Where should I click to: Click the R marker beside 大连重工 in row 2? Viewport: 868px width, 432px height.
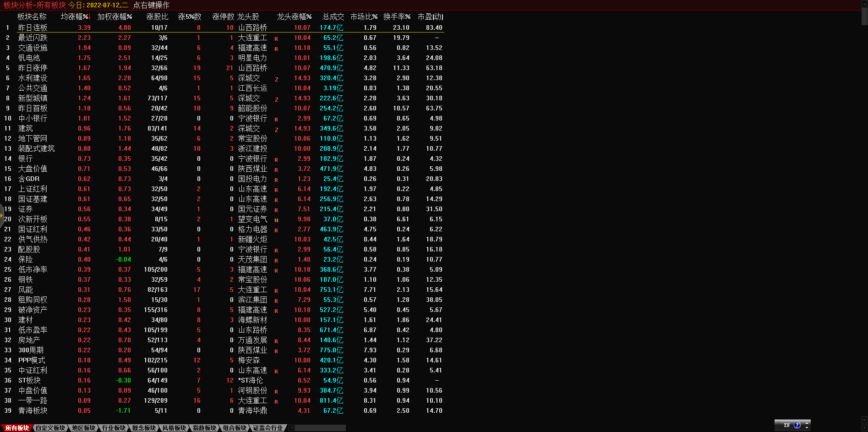[x=276, y=38]
